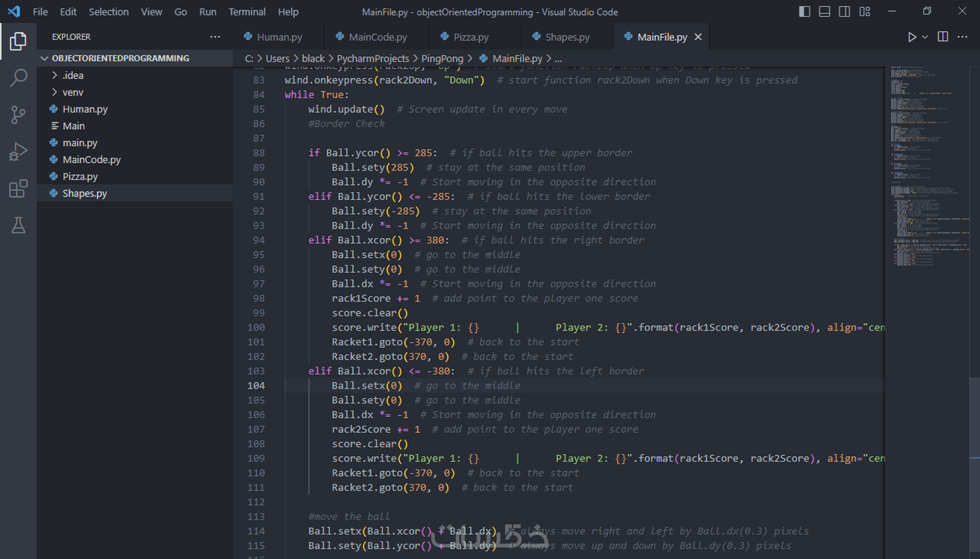Open Pizza.py from the explorer

135,176
